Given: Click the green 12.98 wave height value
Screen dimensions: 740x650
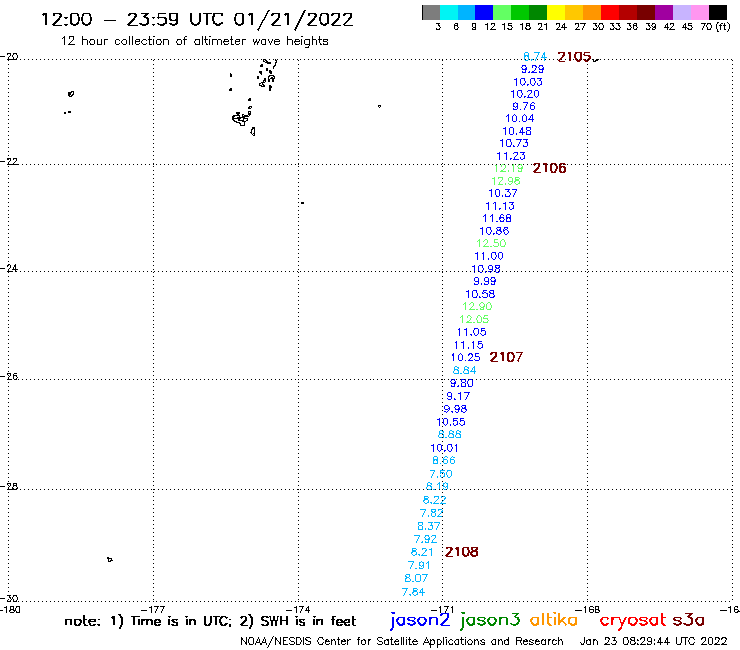Looking at the screenshot, I should tap(505, 181).
